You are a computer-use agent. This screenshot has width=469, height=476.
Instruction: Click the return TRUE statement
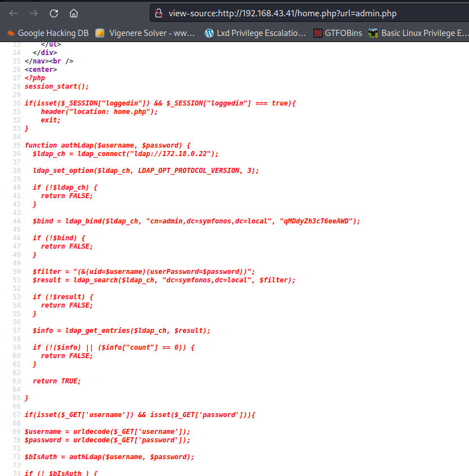point(57,381)
